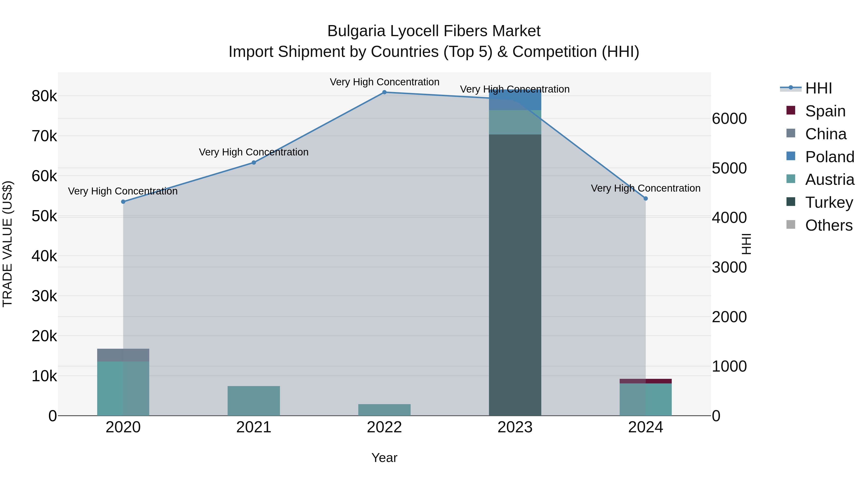Click the '2000' right axis tick
The height and width of the screenshot is (488, 868).
coord(730,317)
